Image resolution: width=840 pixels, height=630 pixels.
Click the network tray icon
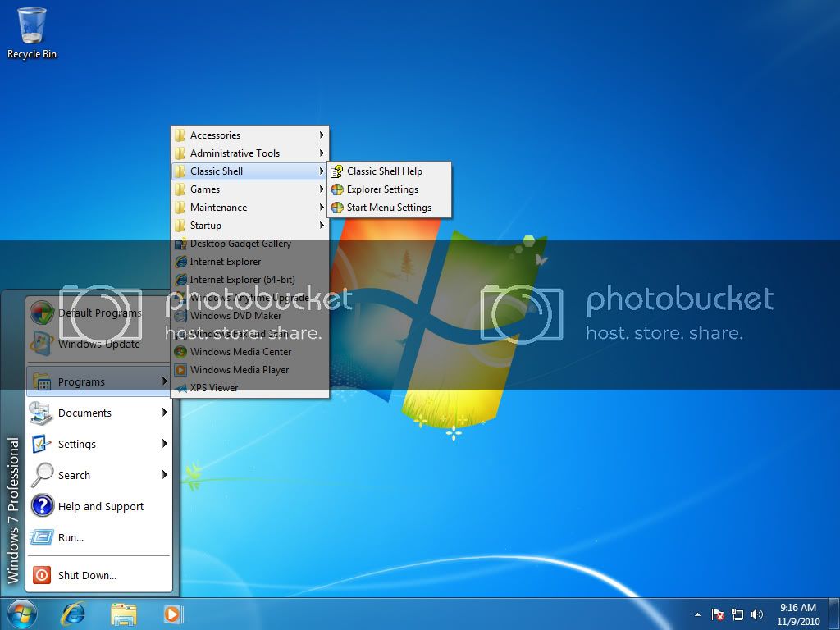pos(737,614)
